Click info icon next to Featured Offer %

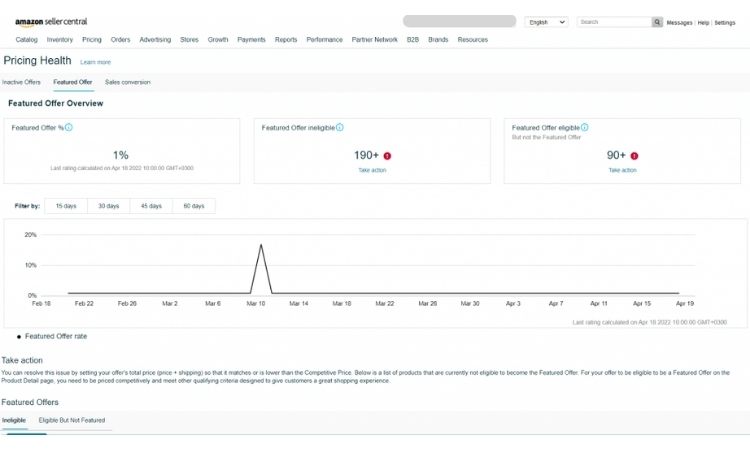pos(69,127)
